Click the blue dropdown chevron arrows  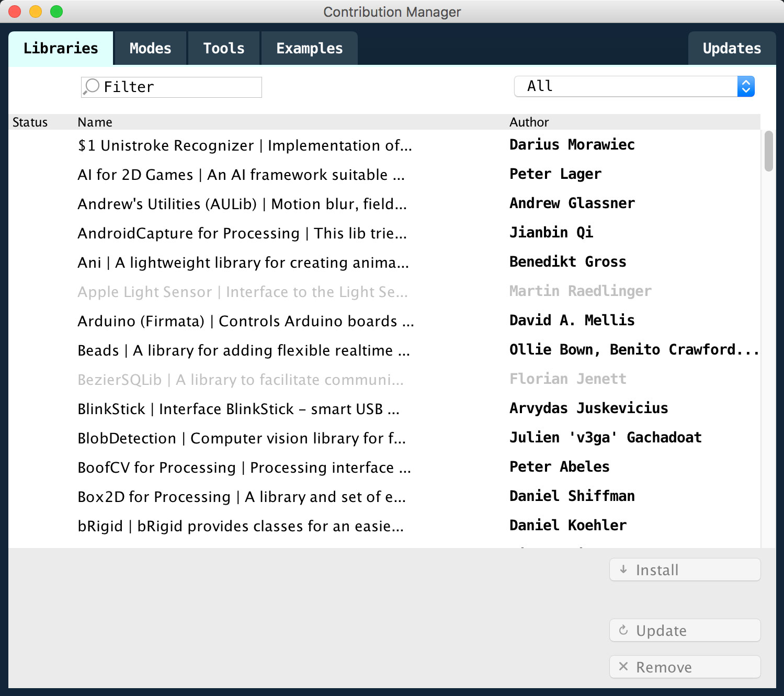tap(746, 86)
